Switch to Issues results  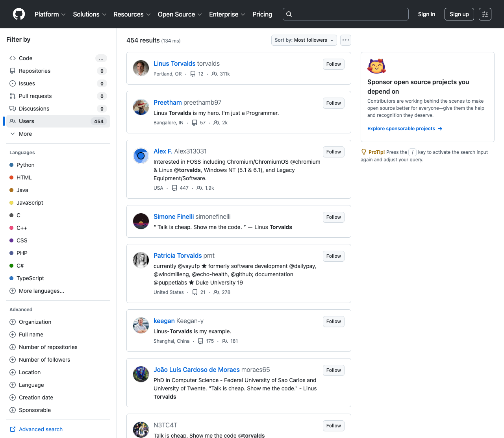tap(58, 83)
